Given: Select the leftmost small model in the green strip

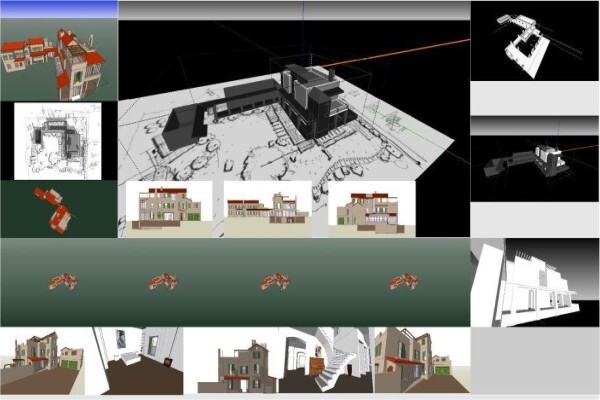Looking at the screenshot, I should click(63, 282).
